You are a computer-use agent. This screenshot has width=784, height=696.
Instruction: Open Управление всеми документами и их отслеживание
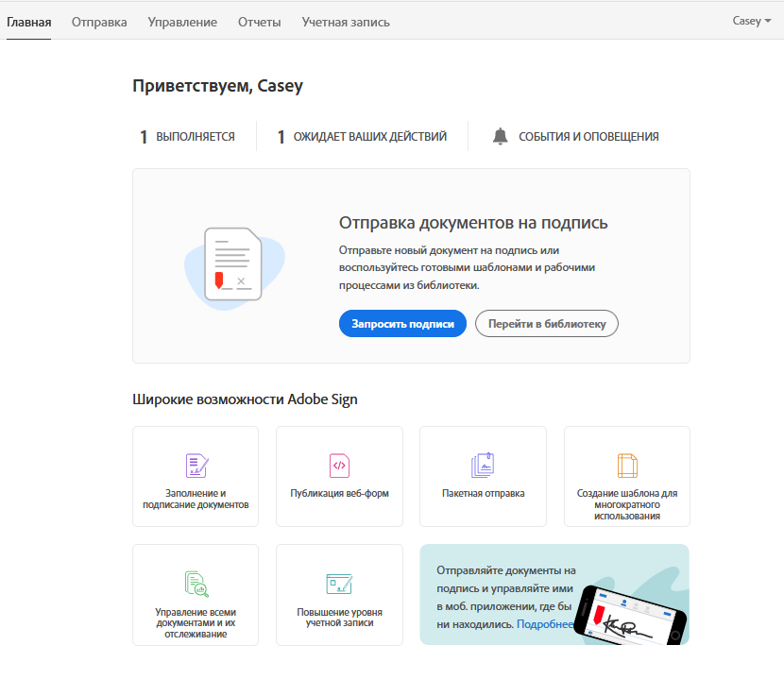click(196, 623)
